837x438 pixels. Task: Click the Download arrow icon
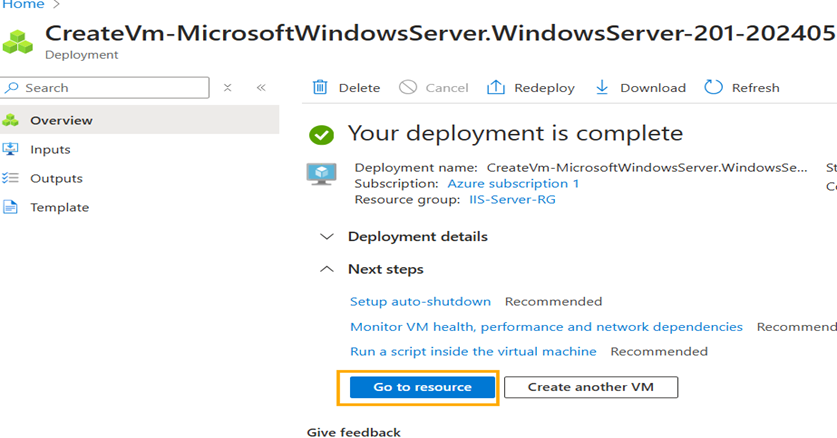(602, 88)
